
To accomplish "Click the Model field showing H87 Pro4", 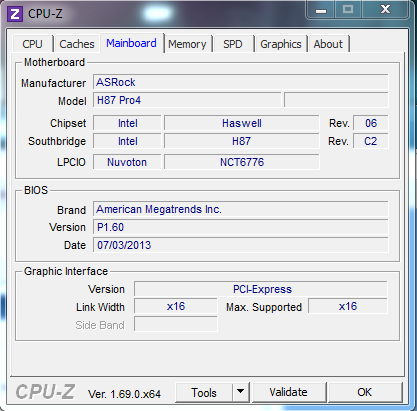I will coord(187,100).
